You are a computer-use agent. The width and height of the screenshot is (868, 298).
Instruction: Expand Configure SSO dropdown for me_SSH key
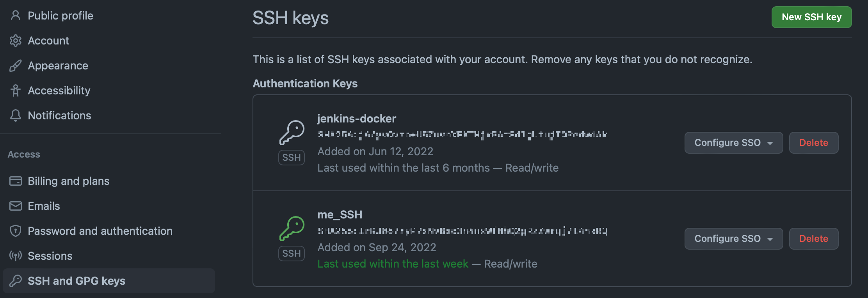tap(733, 239)
